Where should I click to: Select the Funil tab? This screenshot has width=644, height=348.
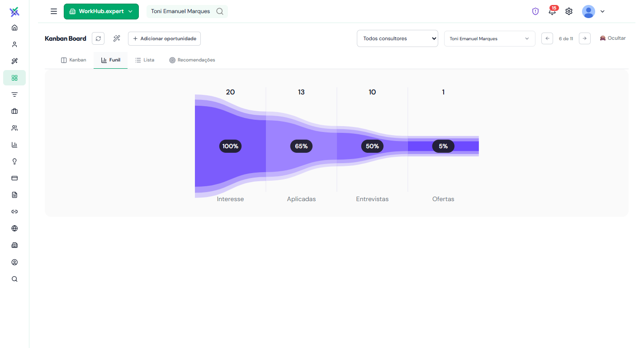(x=111, y=60)
